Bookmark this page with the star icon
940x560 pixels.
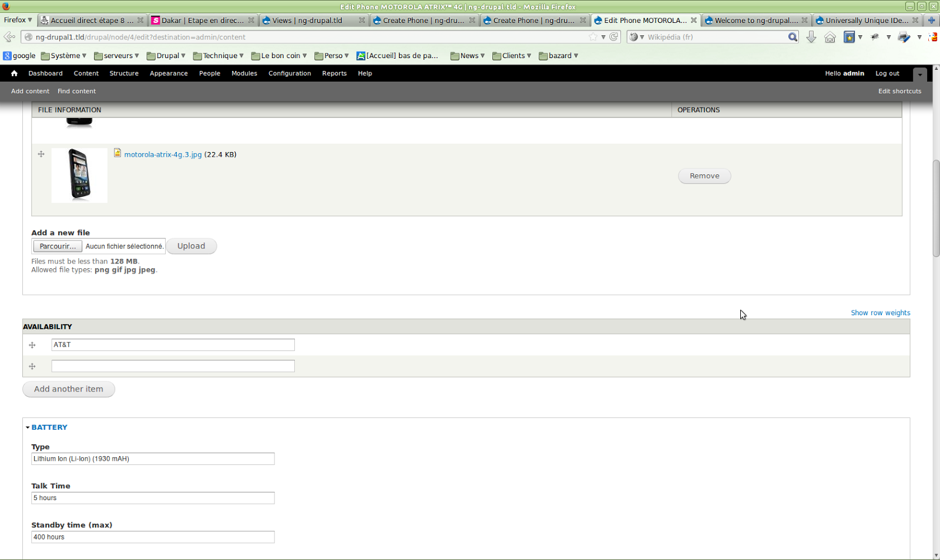pyautogui.click(x=593, y=37)
